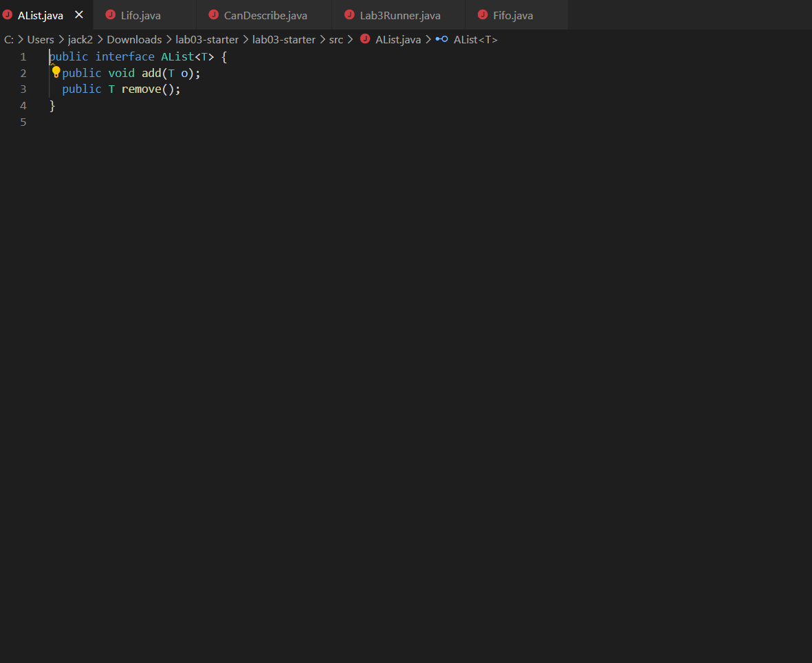Click line number 3 in the gutter
Viewport: 812px width, 663px height.
tap(23, 89)
